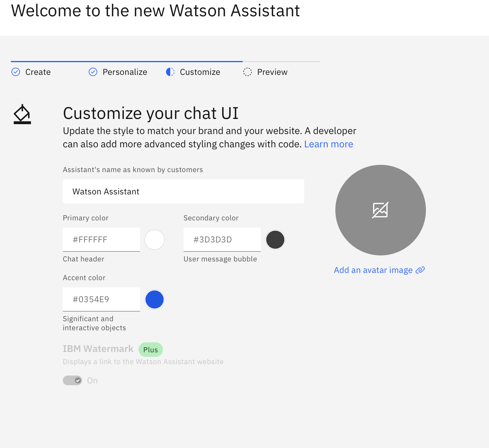The height and width of the screenshot is (448, 489).
Task: Click the checkmark icon beside Create
Action: 16,72
